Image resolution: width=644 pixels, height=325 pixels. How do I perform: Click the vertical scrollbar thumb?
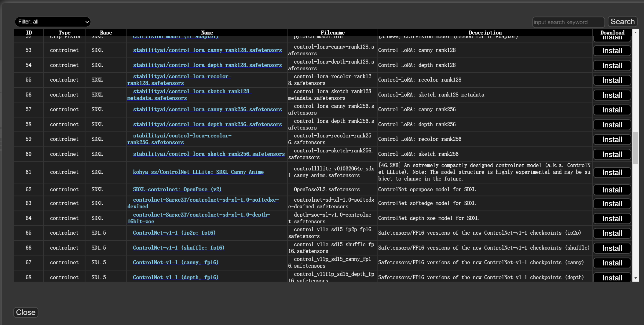click(x=636, y=148)
